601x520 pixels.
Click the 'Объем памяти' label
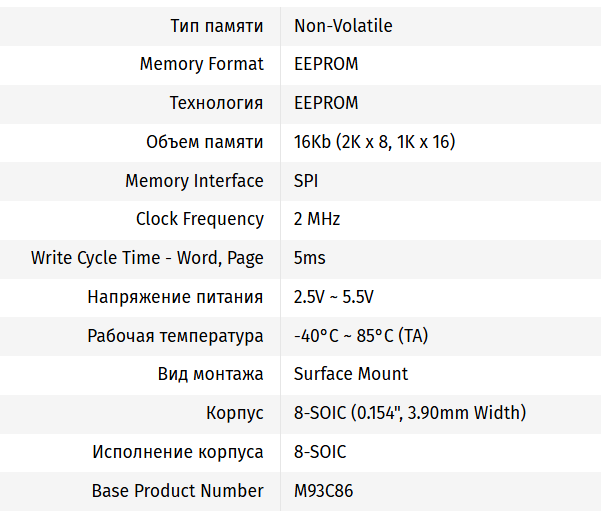tap(205, 142)
